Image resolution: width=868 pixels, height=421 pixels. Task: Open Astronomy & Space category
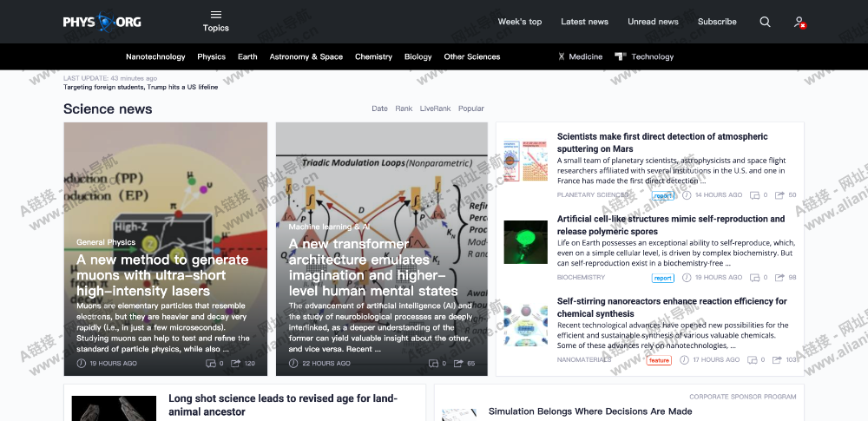click(x=306, y=56)
